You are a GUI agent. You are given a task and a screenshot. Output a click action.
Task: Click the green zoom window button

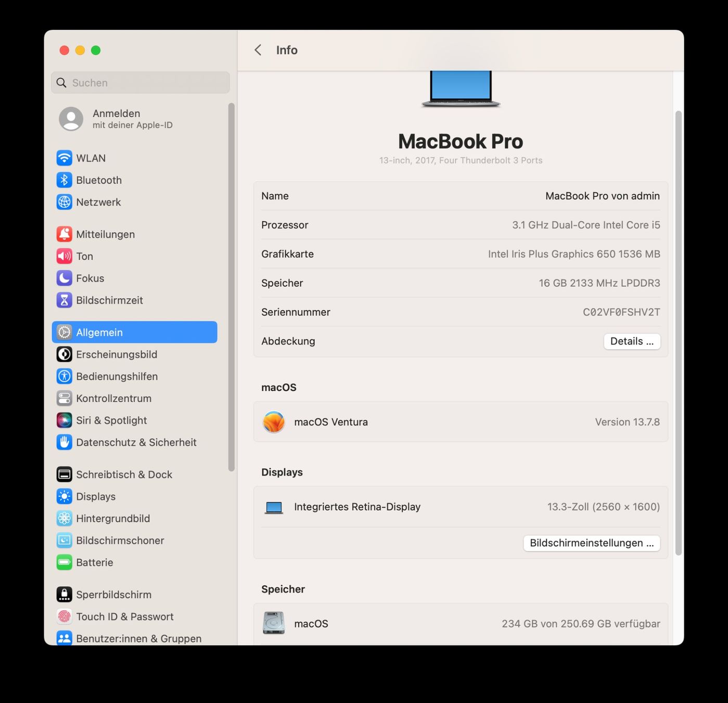click(x=96, y=50)
